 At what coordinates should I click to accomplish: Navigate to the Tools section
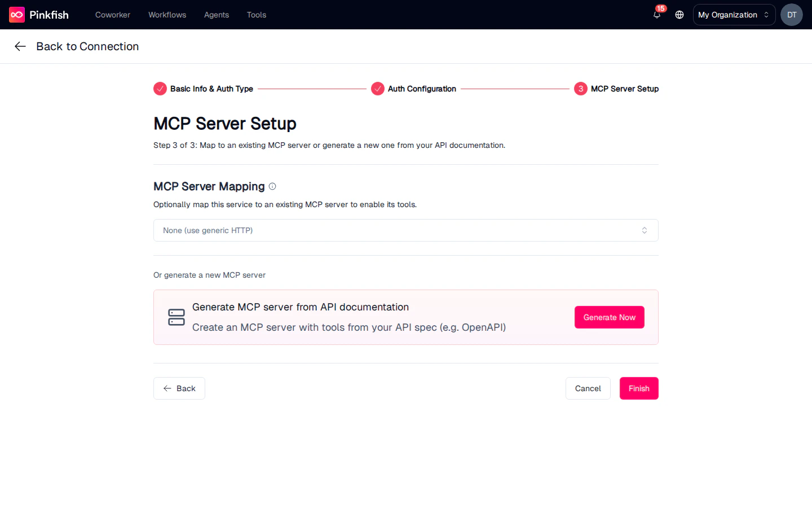pos(256,15)
